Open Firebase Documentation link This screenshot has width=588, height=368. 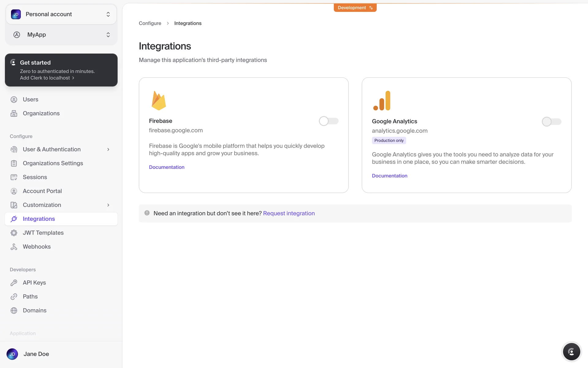[167, 167]
